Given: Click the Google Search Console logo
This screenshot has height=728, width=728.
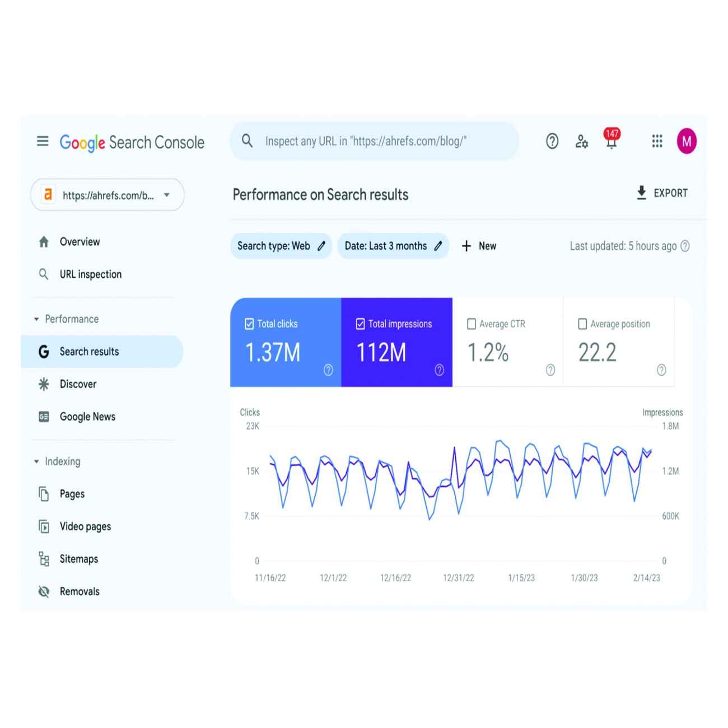Looking at the screenshot, I should [132, 142].
